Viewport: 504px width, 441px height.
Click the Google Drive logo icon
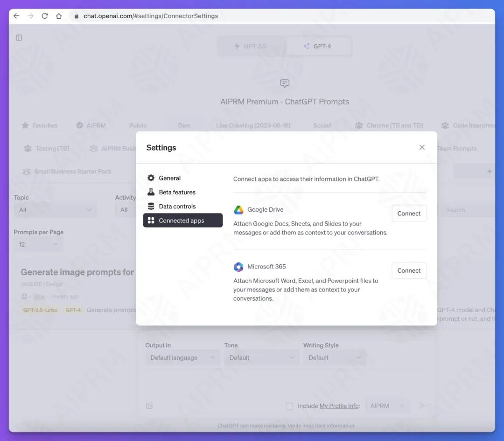click(x=238, y=210)
